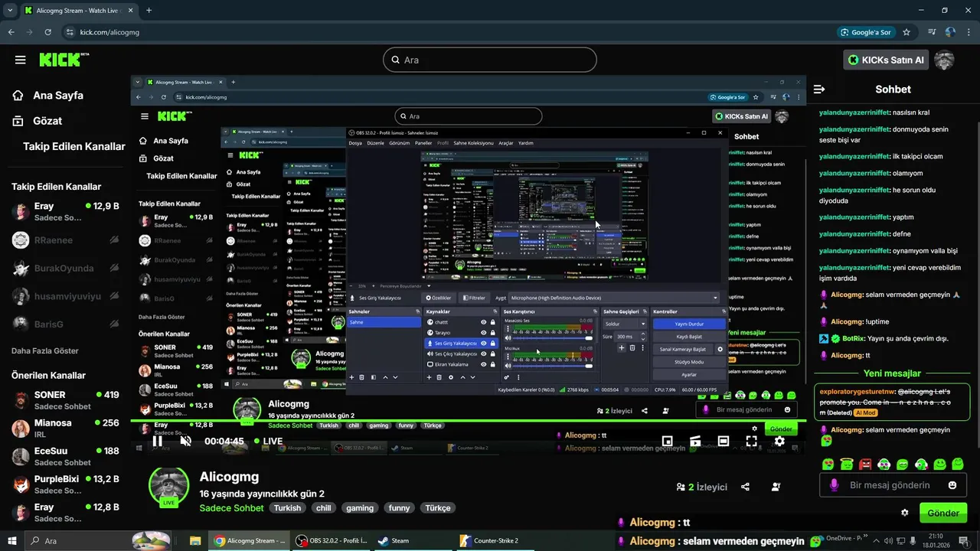The width and height of the screenshot is (980, 551).
Task: Open Mianosa channel in recommended list
Action: [x=65, y=428]
